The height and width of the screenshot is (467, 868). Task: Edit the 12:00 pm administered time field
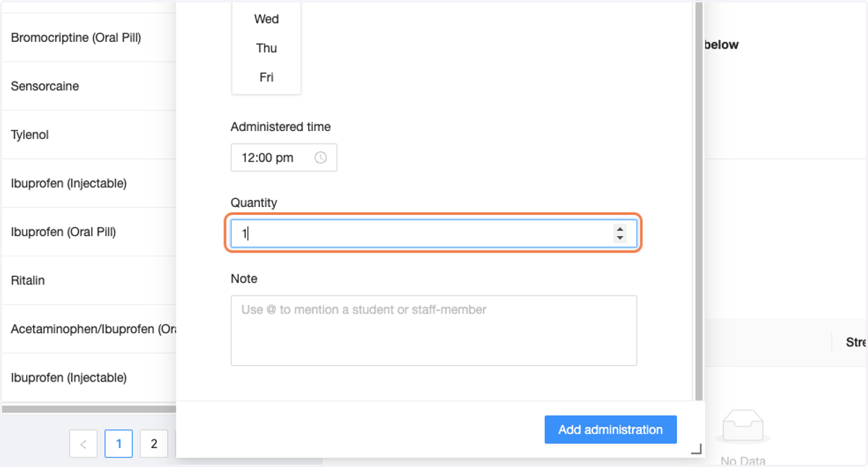point(284,158)
